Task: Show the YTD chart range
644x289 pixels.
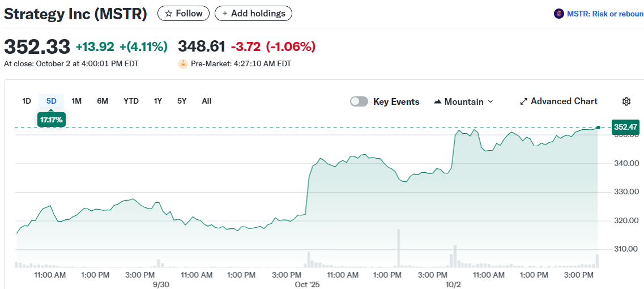Action: [131, 101]
